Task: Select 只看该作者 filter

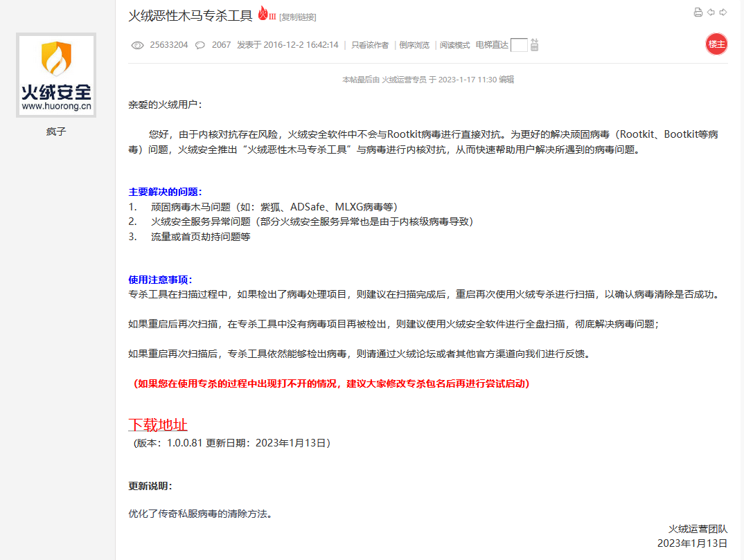Action: (x=370, y=45)
